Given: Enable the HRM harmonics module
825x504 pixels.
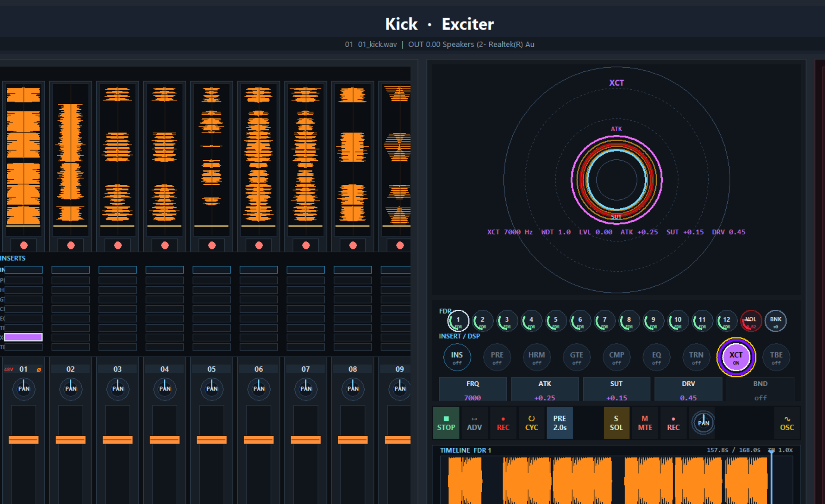Looking at the screenshot, I should coord(537,357).
